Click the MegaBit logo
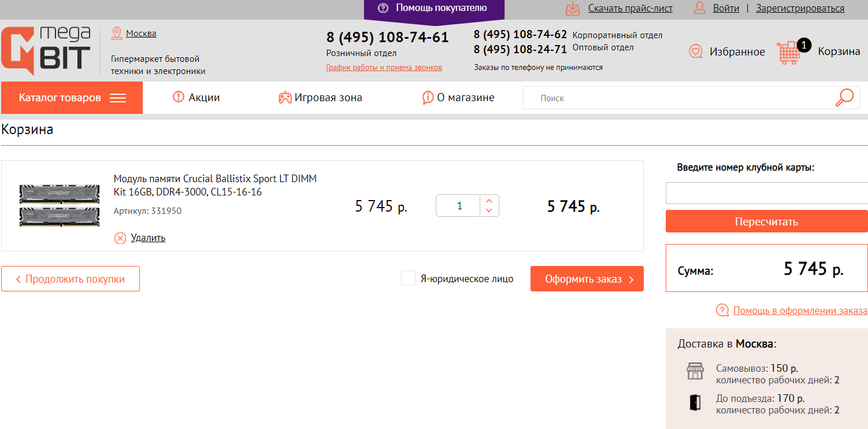 46,51
